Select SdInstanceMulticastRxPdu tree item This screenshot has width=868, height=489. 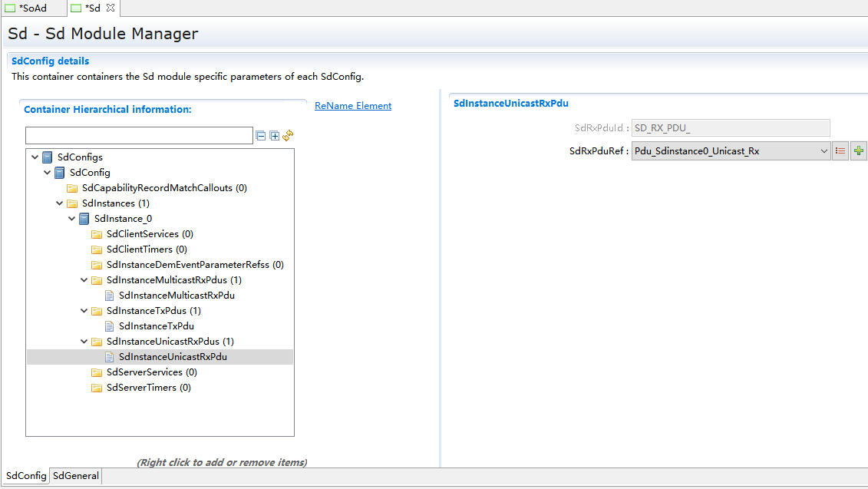point(177,296)
